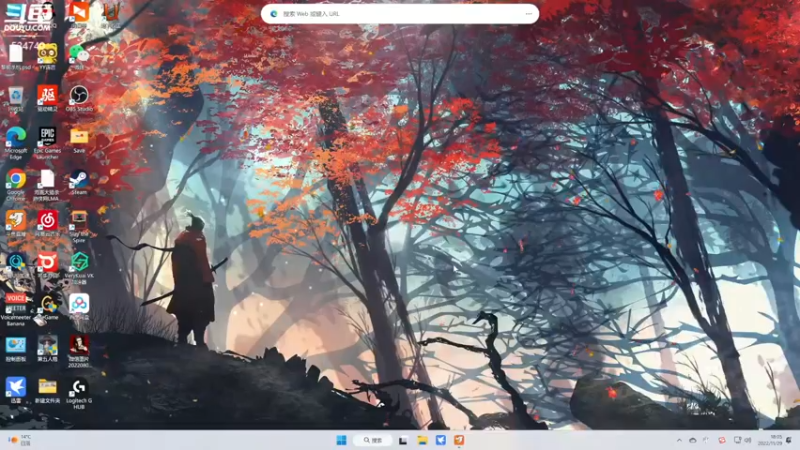800x450 pixels.
Task: Open the orange play-arrow app in top row
Action: [79, 14]
